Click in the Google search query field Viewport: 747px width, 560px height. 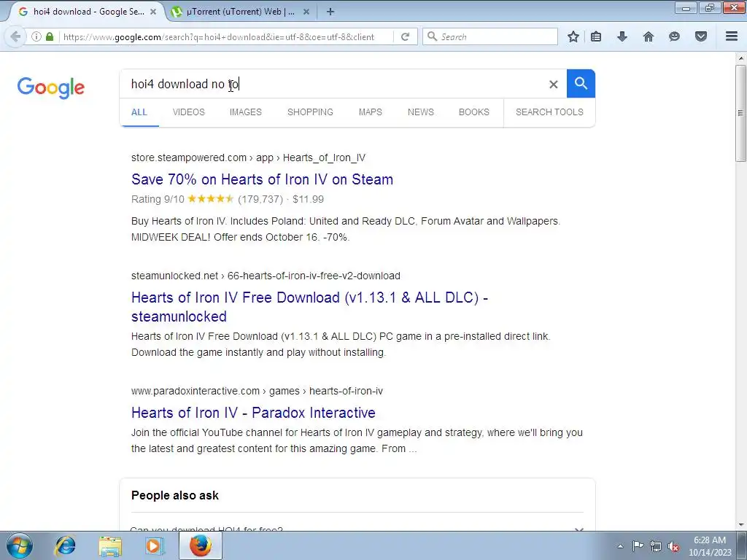click(x=333, y=85)
